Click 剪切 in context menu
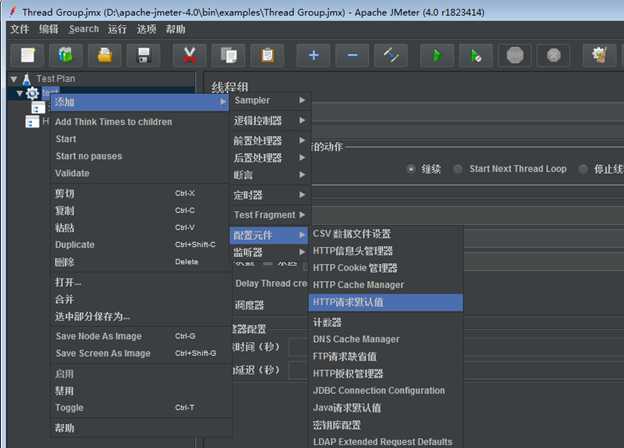The height and width of the screenshot is (448, 624). [x=140, y=193]
